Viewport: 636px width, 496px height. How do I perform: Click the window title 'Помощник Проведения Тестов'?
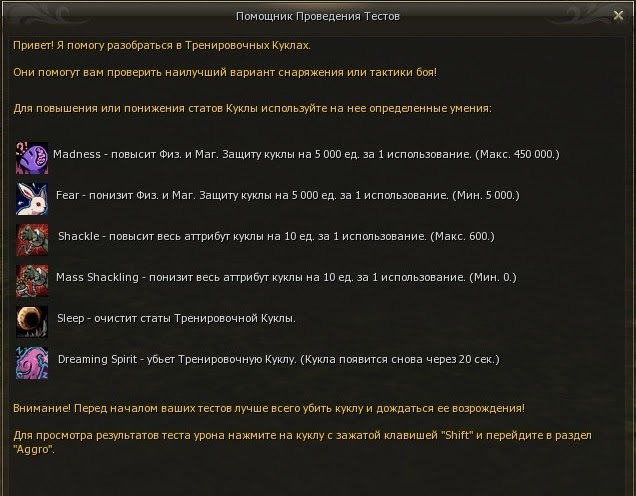tap(317, 16)
